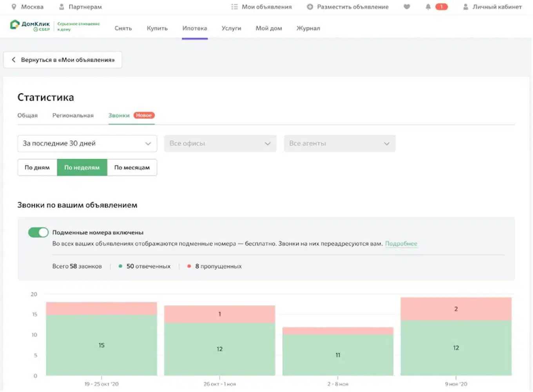Switch to the Региональная statistics tab

[73, 115]
